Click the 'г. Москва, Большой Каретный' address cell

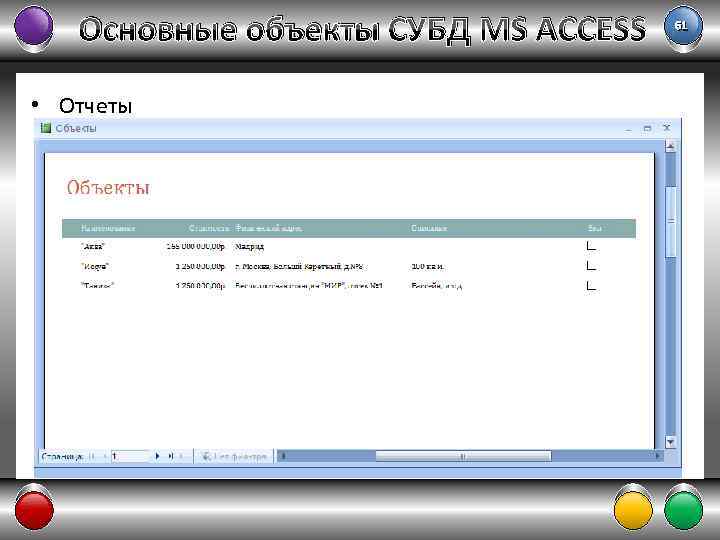(300, 266)
